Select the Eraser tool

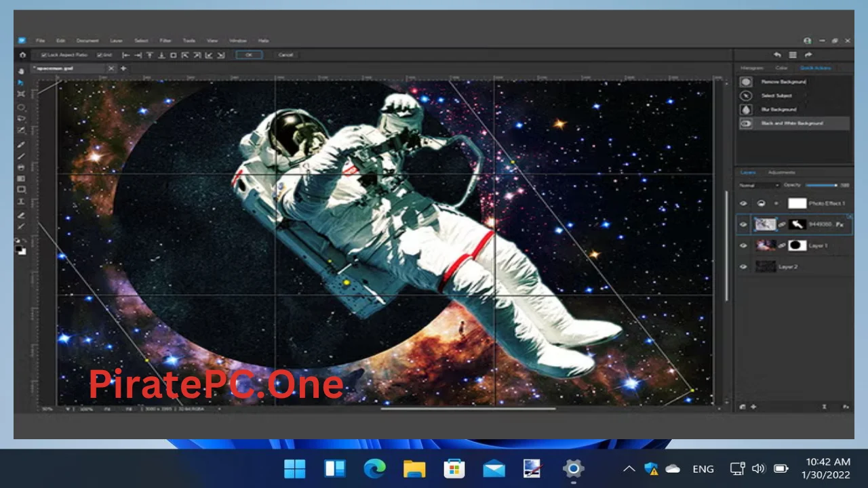coord(21,215)
